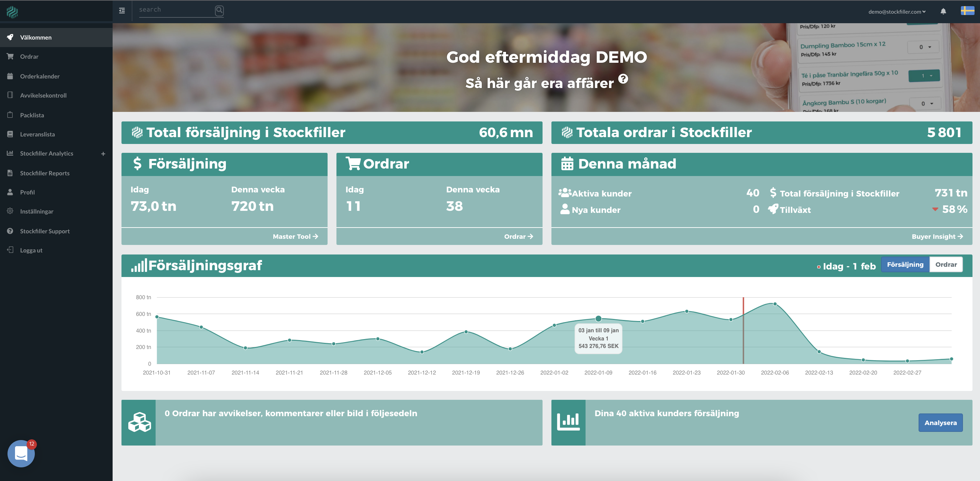Open Orderkalender in sidebar
This screenshot has width=980, height=481.
point(40,76)
